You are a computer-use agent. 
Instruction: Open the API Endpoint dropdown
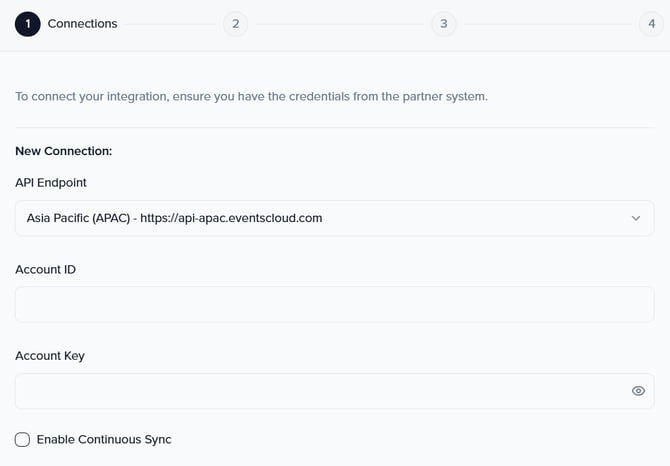point(334,218)
